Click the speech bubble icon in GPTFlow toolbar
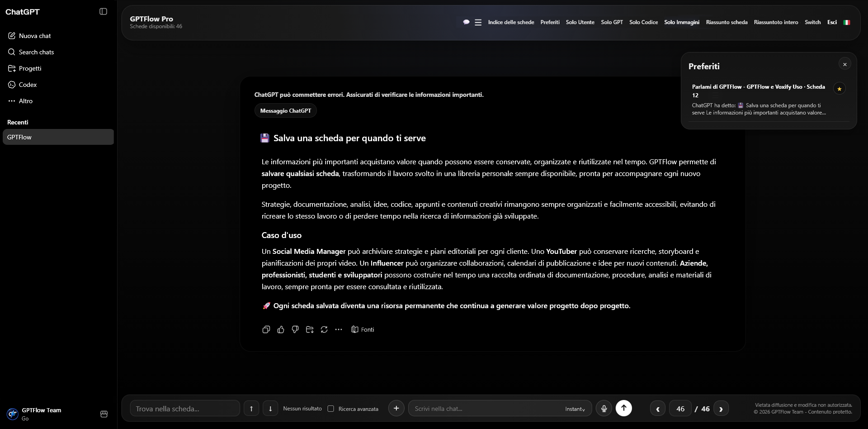Viewport: 868px width, 429px height. [466, 22]
